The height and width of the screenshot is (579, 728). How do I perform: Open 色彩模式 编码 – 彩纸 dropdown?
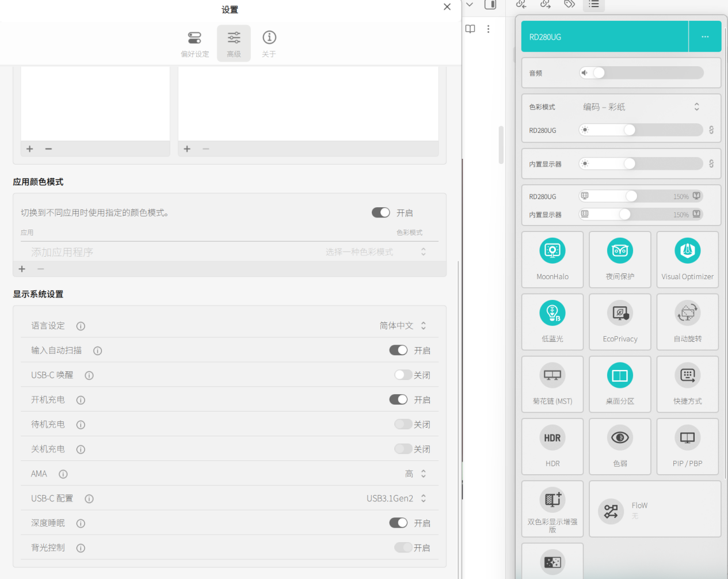[641, 106]
